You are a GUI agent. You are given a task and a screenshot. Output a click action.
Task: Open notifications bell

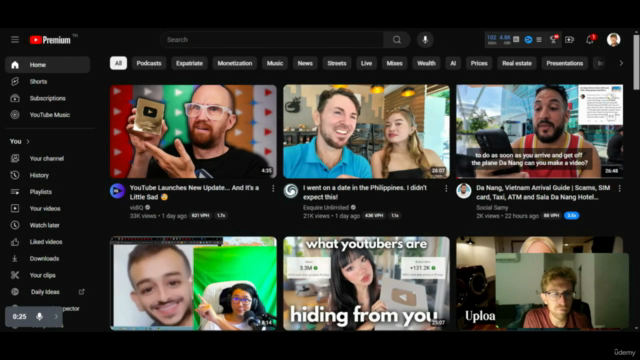(590, 40)
